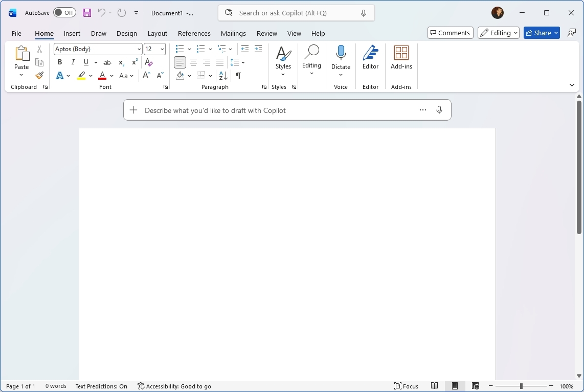Open the font name dropdown
This screenshot has height=392, width=584.
pos(139,49)
